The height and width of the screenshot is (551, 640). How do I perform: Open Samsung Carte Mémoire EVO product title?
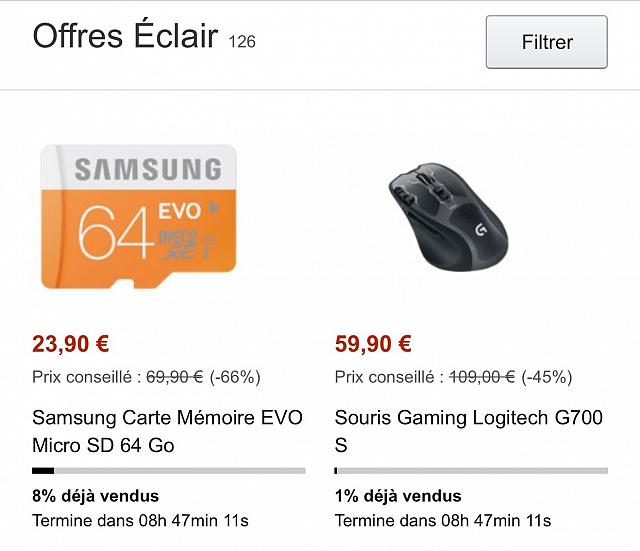click(x=167, y=431)
